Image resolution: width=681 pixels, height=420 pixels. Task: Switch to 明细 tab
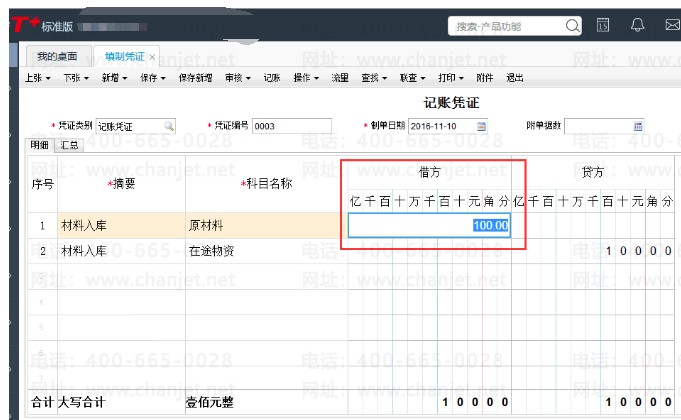[x=39, y=145]
